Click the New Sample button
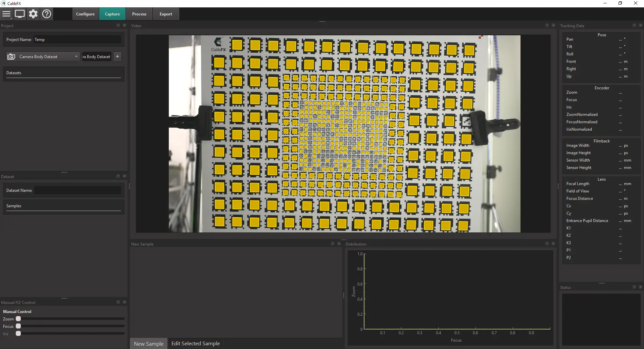 click(x=149, y=344)
